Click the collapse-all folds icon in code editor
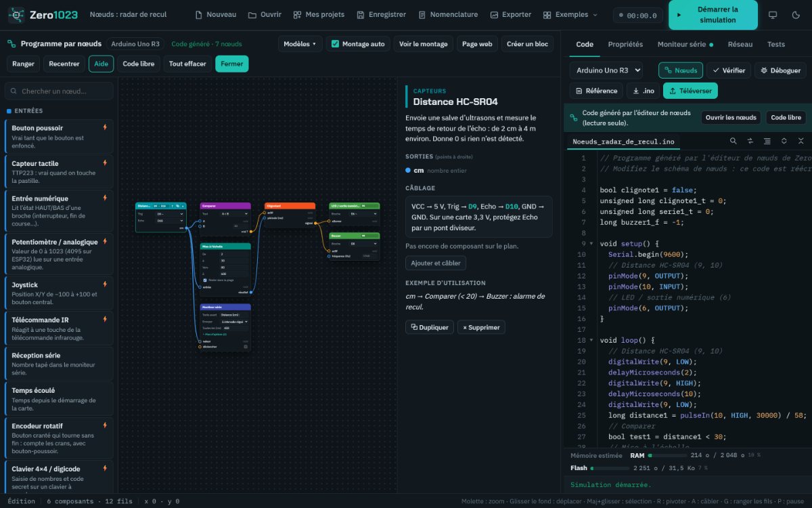Screen dimensions: 812x508 (800, 141)
